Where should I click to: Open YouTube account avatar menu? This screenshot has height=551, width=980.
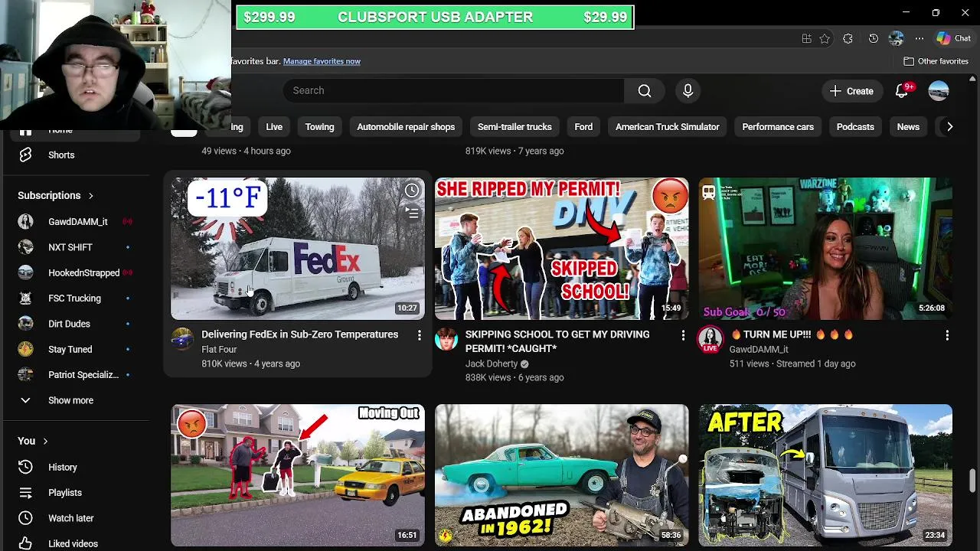pos(939,90)
